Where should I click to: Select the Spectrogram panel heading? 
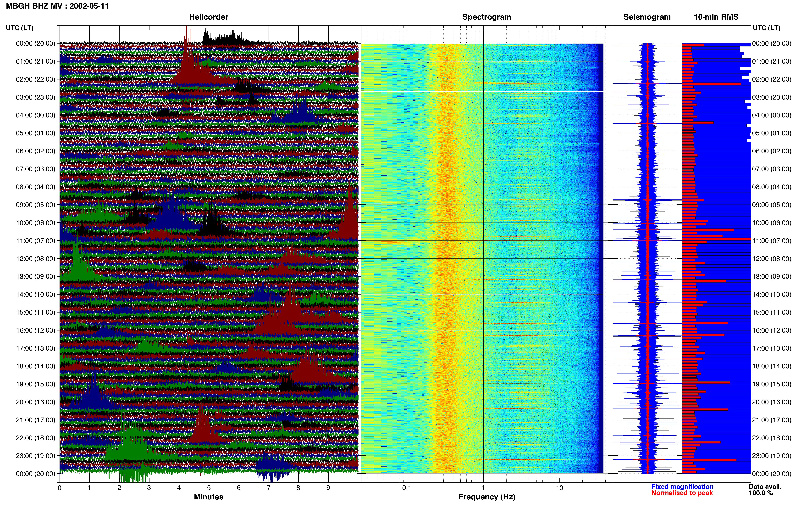[487, 17]
